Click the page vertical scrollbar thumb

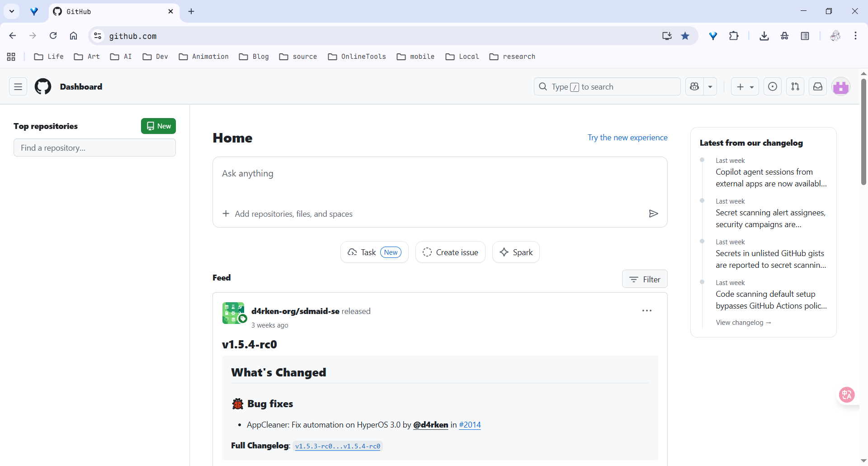point(863,131)
